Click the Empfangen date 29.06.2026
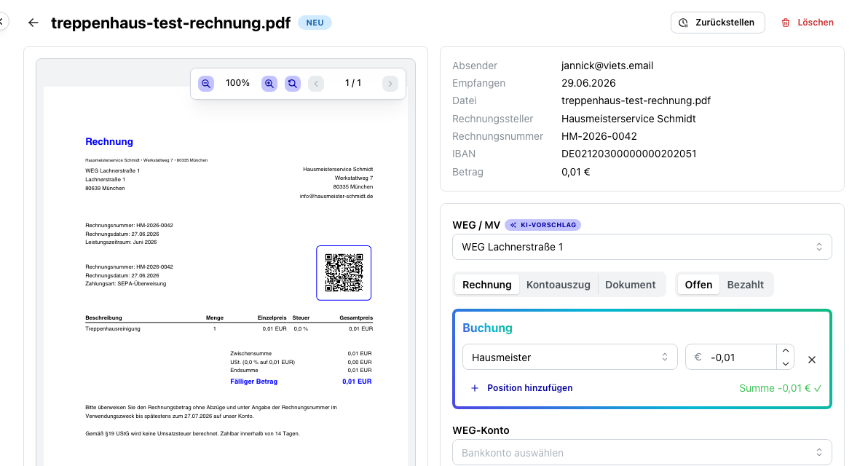868x466 pixels. pos(588,83)
